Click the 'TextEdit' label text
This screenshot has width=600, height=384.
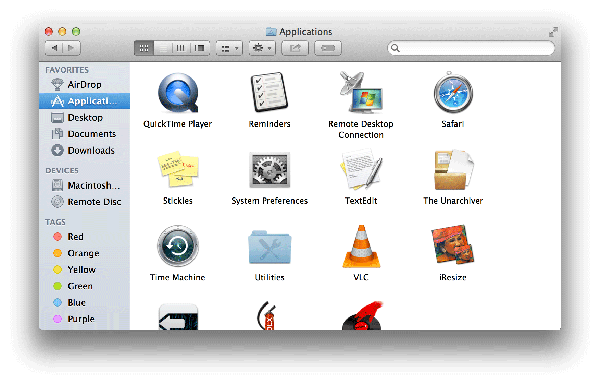(361, 201)
